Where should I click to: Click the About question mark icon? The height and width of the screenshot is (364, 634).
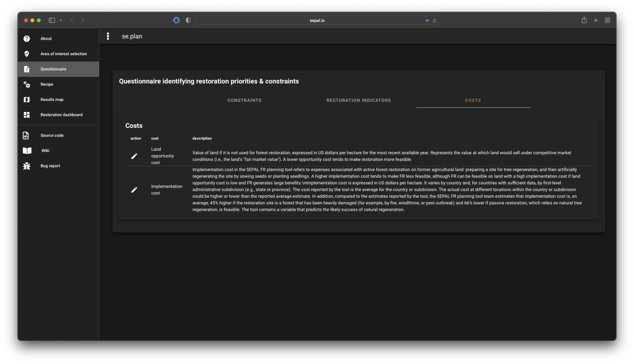[27, 39]
